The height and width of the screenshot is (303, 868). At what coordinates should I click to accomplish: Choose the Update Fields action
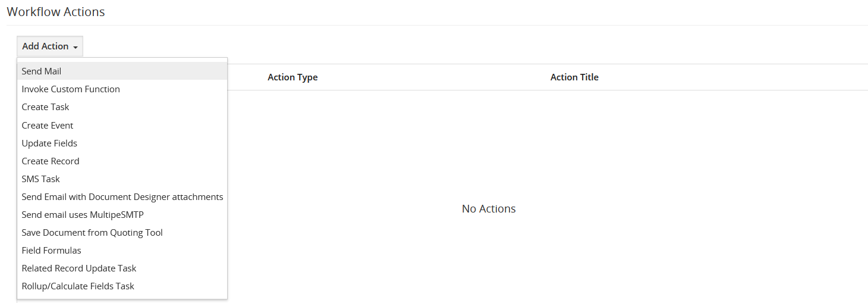point(122,143)
